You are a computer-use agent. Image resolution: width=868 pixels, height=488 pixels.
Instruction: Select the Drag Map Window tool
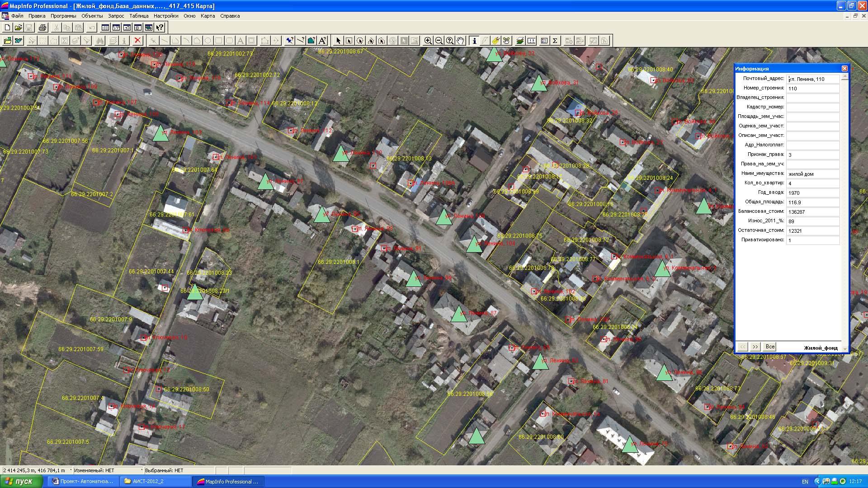point(506,41)
